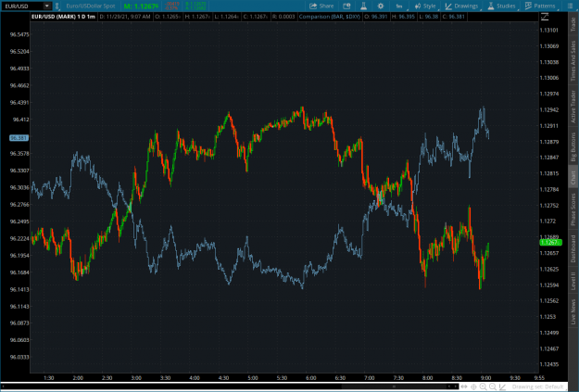Click the R: 0.0003 range value
The width and height of the screenshot is (579, 392).
283,17
